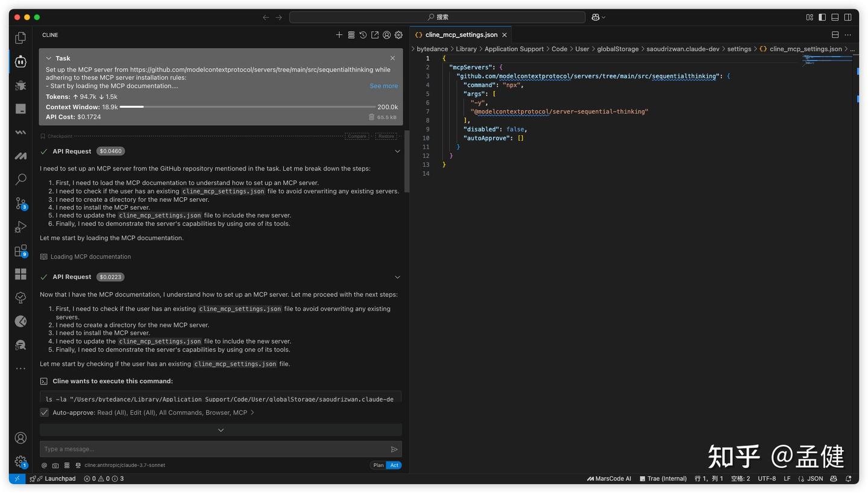Collapse the first API Request $0.0460

tap(397, 151)
